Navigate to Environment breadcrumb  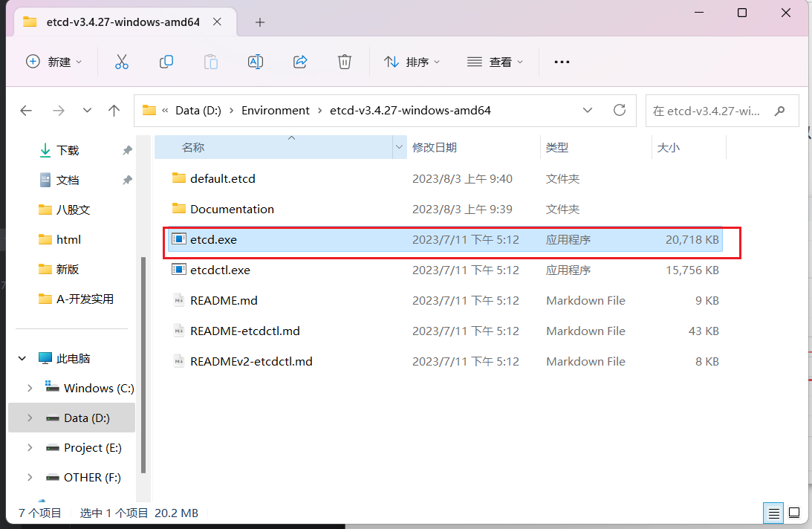pos(275,111)
